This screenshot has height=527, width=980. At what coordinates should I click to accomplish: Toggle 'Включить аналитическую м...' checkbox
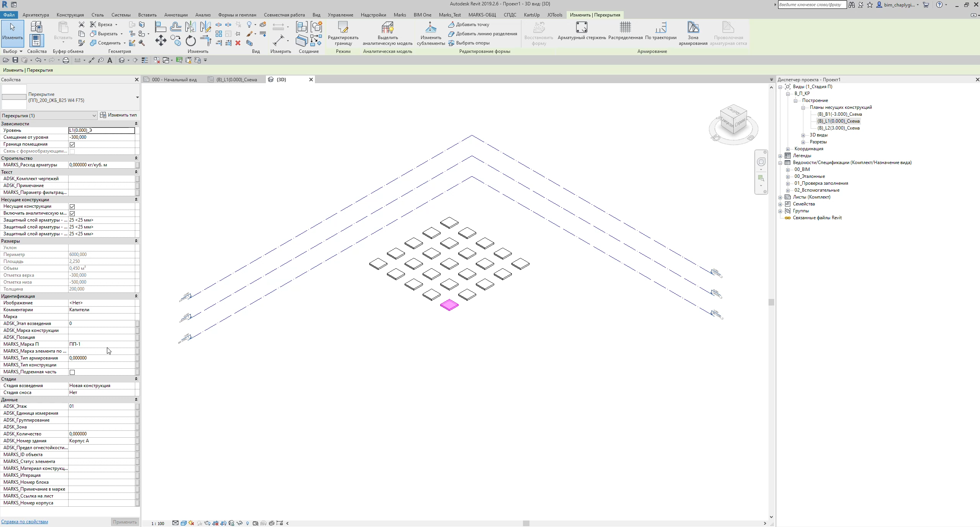[72, 213]
